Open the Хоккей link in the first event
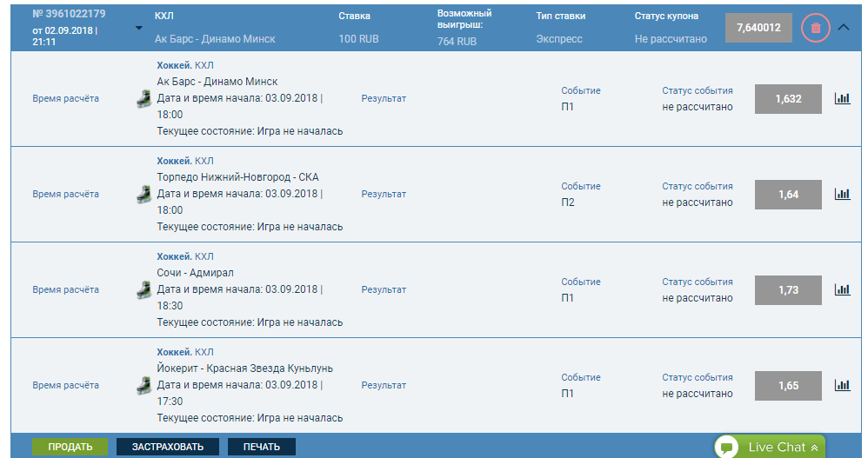The width and height of the screenshot is (868, 458). coord(174,65)
